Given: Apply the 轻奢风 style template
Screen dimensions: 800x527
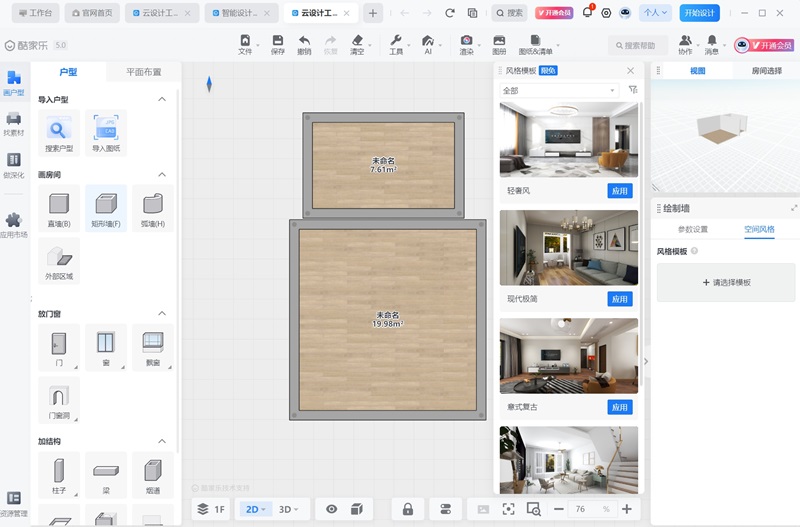Looking at the screenshot, I should (x=619, y=190).
